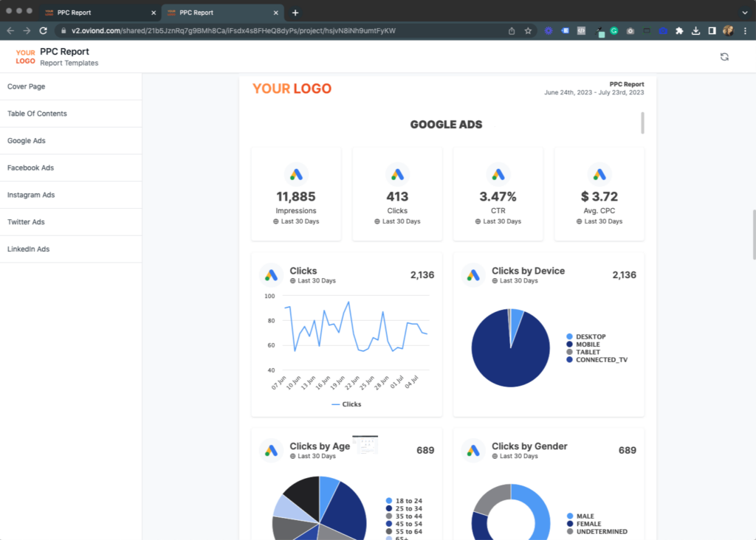
Task: Close the first PPC Report tab
Action: [154, 13]
